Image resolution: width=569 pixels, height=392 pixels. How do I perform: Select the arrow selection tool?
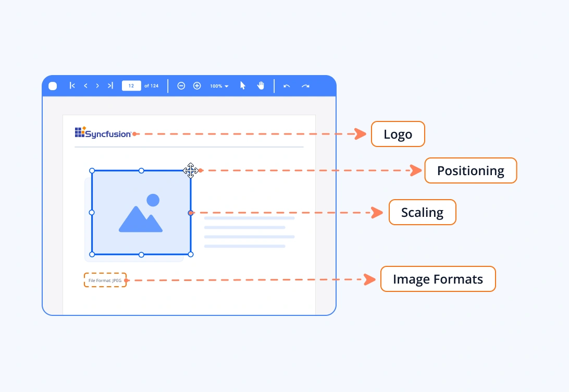(x=242, y=85)
